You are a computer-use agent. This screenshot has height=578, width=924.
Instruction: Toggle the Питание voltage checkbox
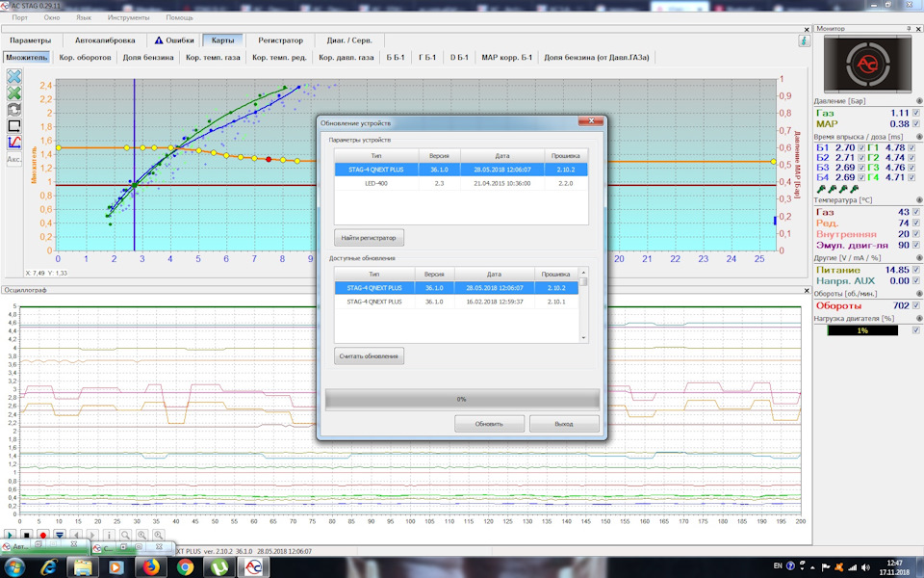[915, 270]
